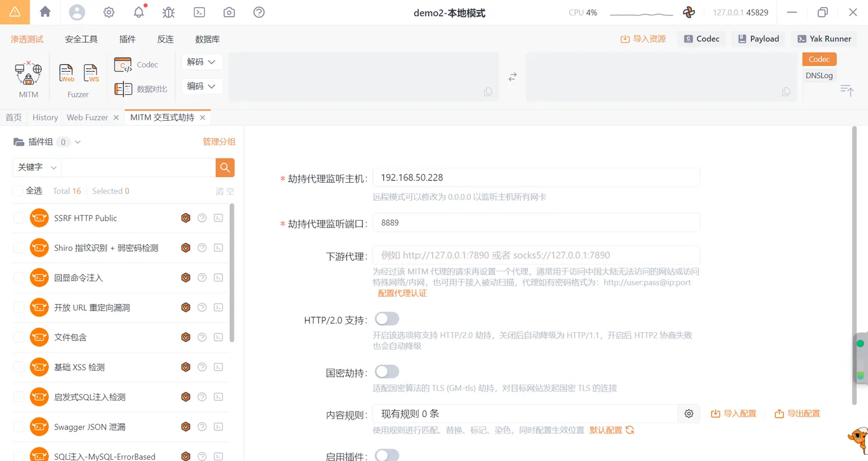Viewport: 868px width, 461px height.
Task: Click the screenshot camera icon
Action: (229, 12)
